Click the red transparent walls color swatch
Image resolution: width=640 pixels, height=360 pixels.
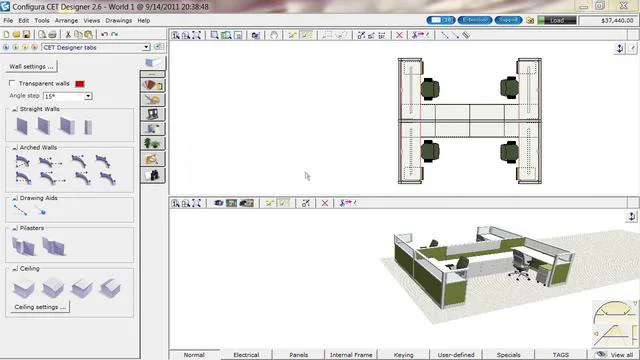80,84
